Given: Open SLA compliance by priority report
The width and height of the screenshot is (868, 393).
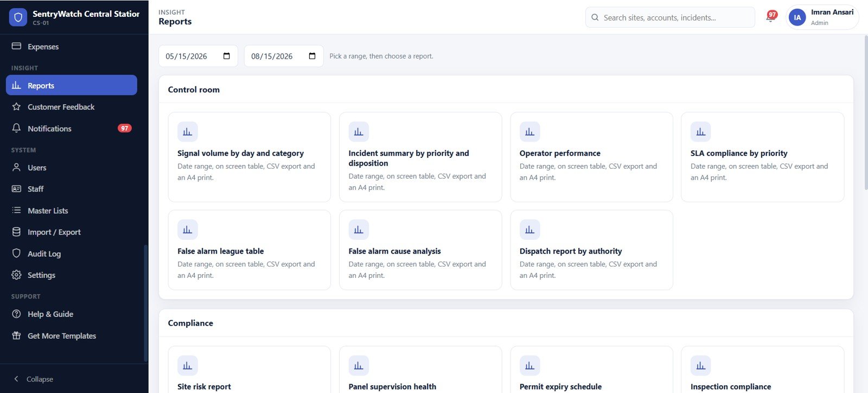Looking at the screenshot, I should pos(763,157).
